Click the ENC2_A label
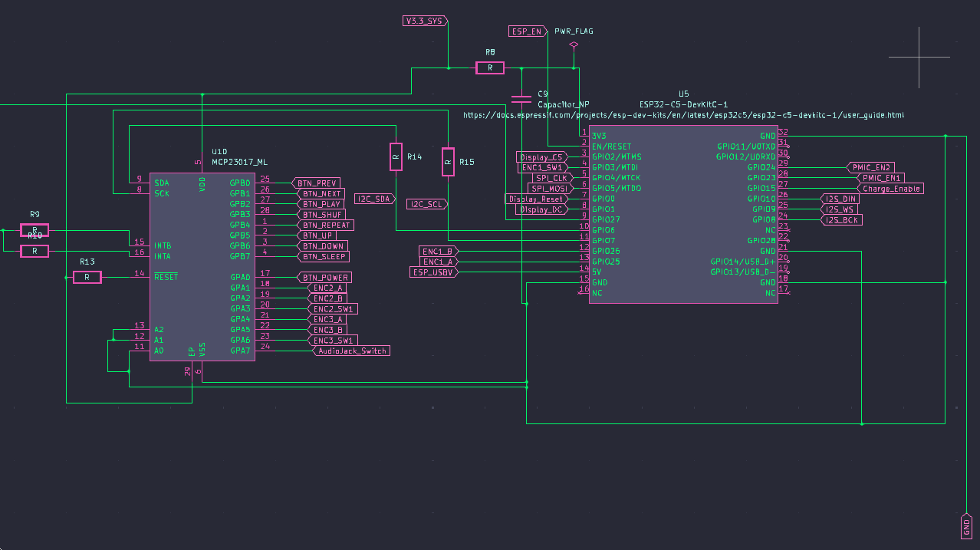Viewport: 980px width, 550px height. (x=327, y=288)
